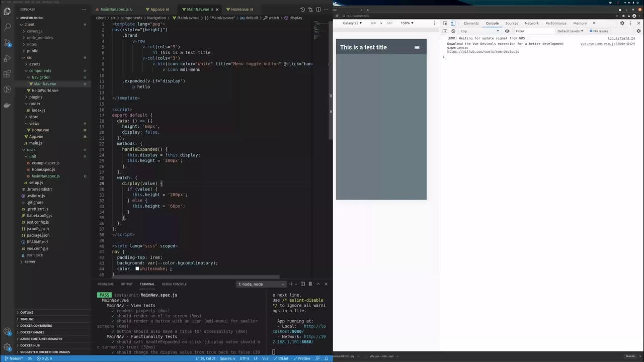Screen dimensions: 644x362
Task: Open the Docker view in the activity bar
Action: pos(7,105)
